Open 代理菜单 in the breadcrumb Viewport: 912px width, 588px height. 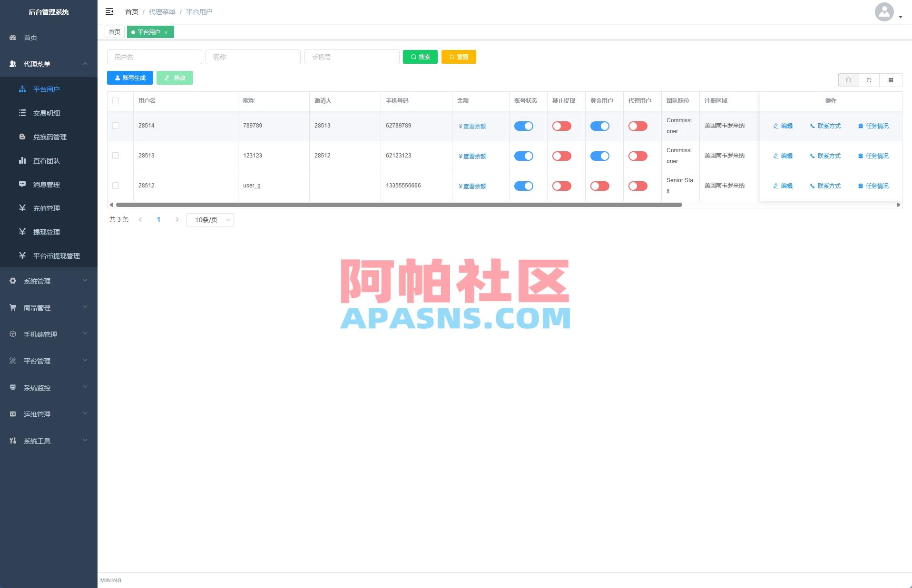pyautogui.click(x=160, y=11)
